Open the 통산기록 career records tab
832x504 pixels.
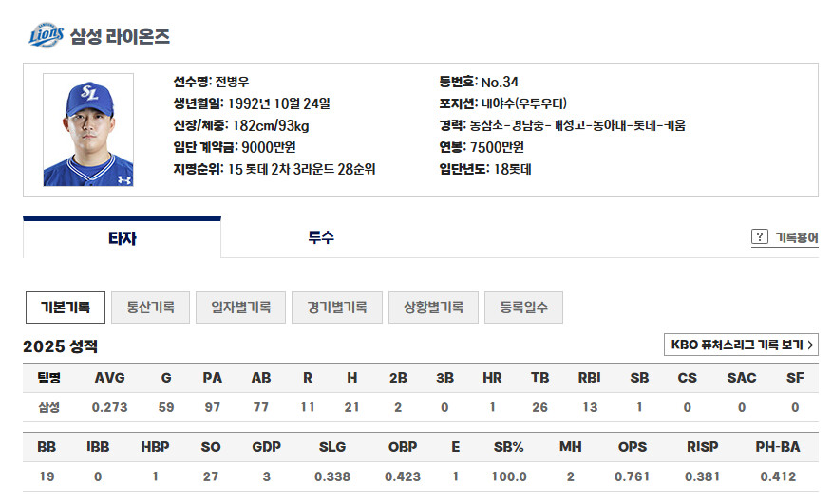(151, 308)
